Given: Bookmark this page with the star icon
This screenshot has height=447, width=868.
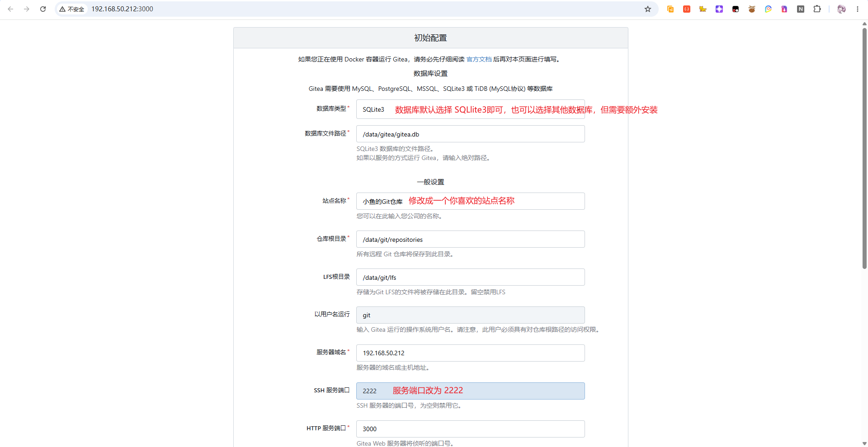Looking at the screenshot, I should click(648, 9).
